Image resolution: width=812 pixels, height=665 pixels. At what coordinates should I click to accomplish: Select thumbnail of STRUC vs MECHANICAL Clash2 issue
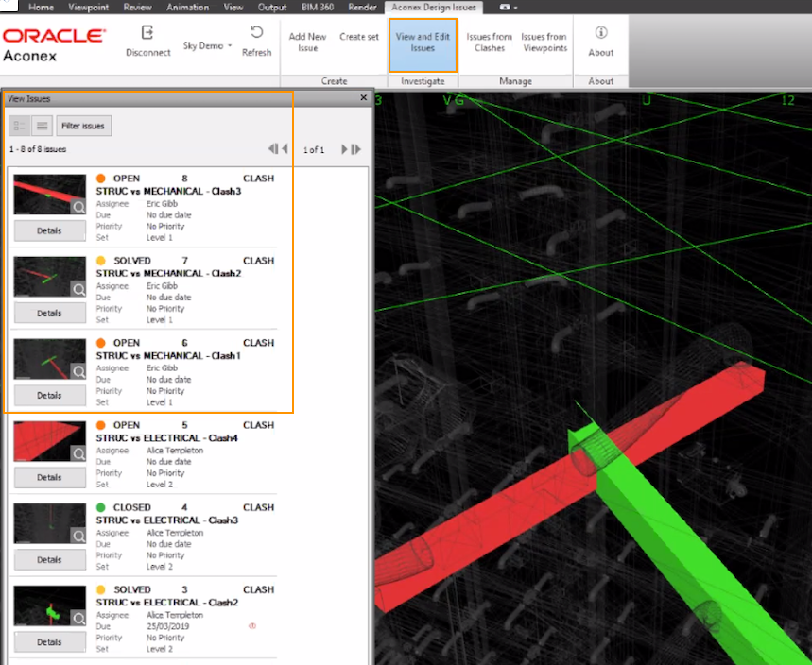50,277
